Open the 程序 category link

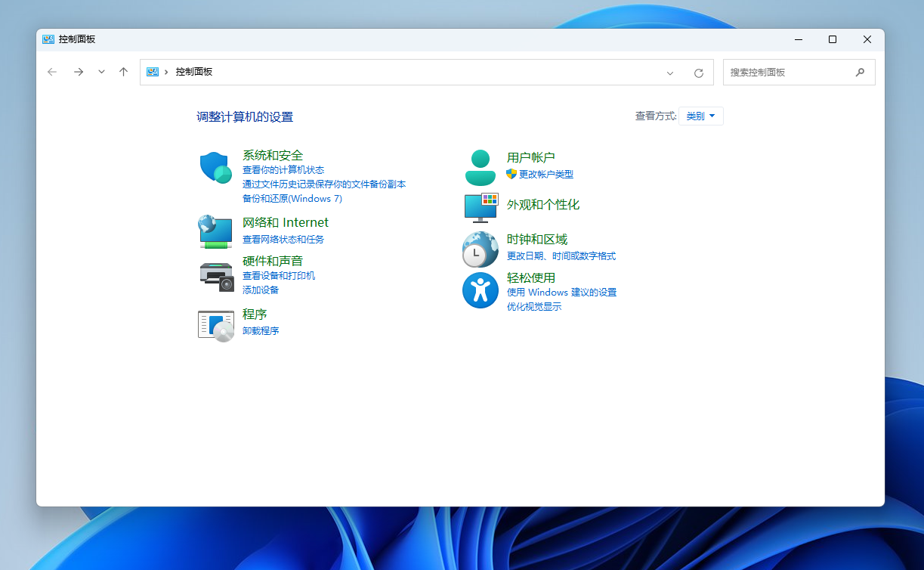255,314
